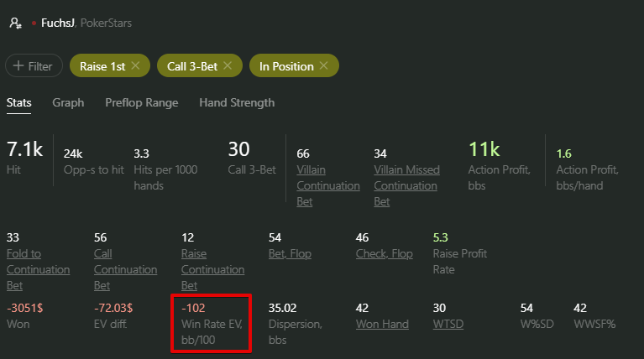Viewport: 644px width, 359px height.
Task: Click the Raise Continuation Bet link
Action: pyautogui.click(x=212, y=269)
